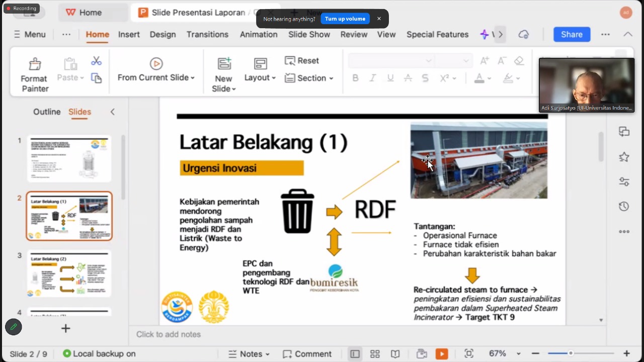
Task: Select slide 3 thumbnail Latar Belakang (2)
Action: pos(69,274)
